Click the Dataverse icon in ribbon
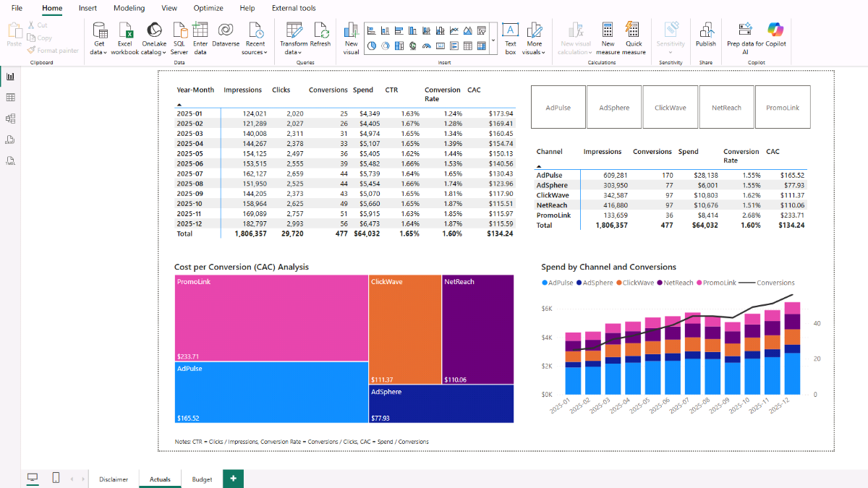The height and width of the screenshot is (488, 868). click(225, 30)
